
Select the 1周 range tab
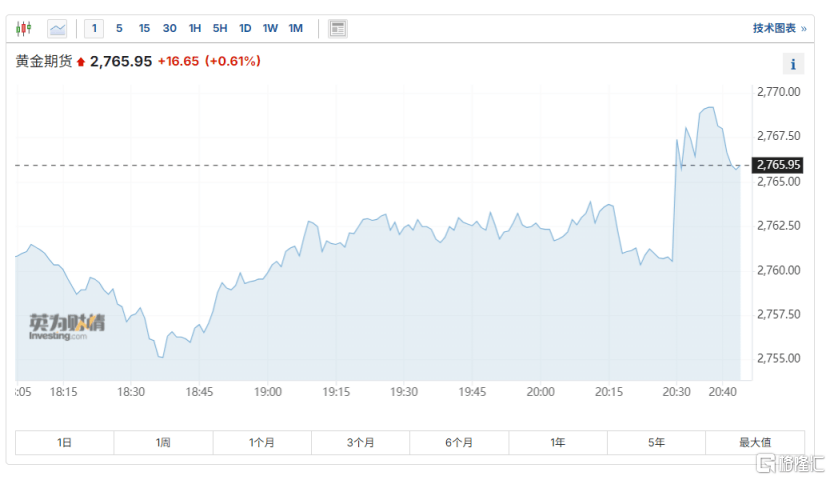click(x=163, y=442)
